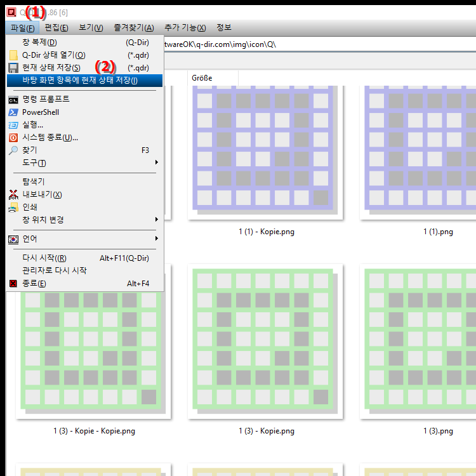Click the PowerShell icon in the menu
Screen dimensions: 476x476
click(x=13, y=112)
